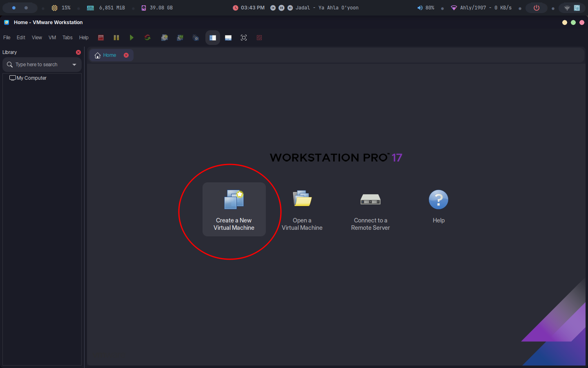
Task: Open the Tabs menu
Action: (x=67, y=38)
